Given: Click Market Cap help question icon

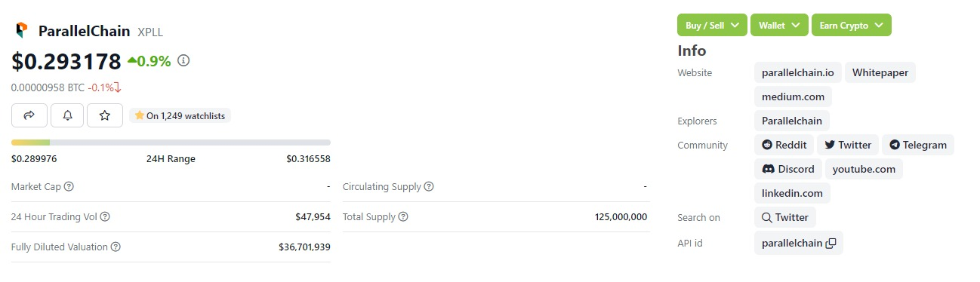Looking at the screenshot, I should [x=69, y=186].
